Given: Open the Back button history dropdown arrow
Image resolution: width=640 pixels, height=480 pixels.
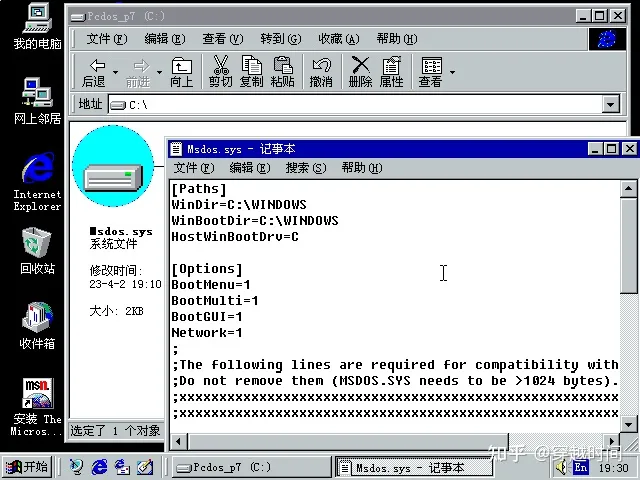Looking at the screenshot, I should [116, 72].
